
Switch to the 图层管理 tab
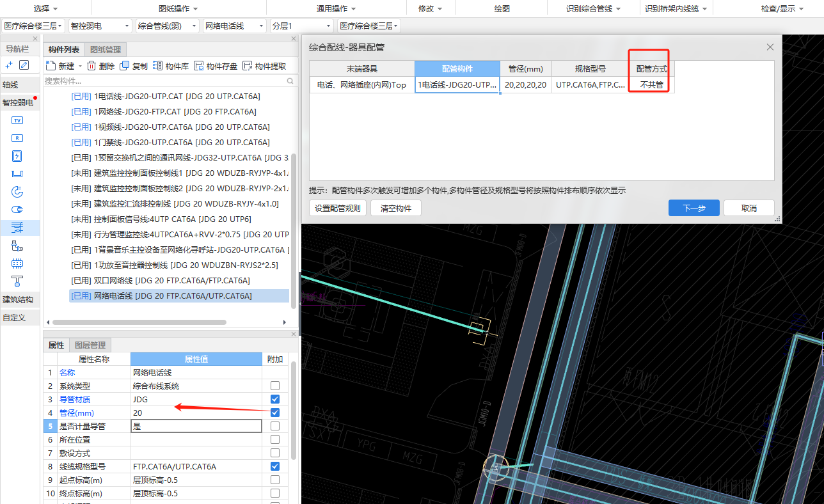click(x=90, y=345)
